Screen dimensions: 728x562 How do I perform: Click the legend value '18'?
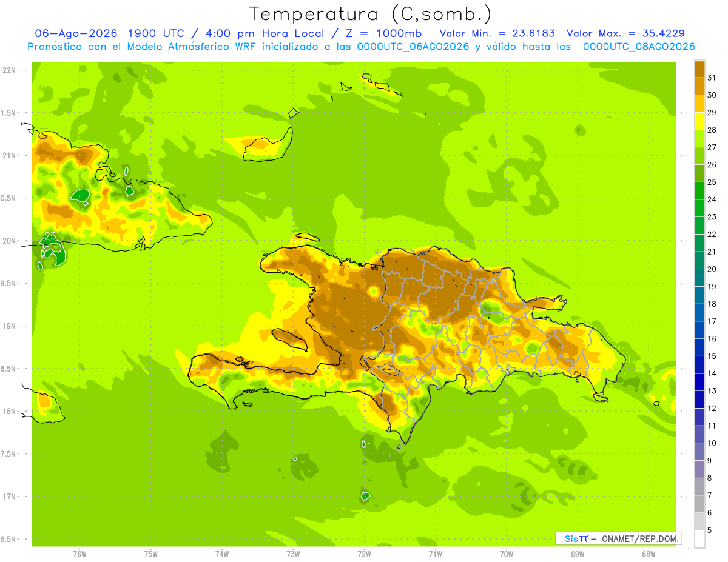click(x=712, y=304)
